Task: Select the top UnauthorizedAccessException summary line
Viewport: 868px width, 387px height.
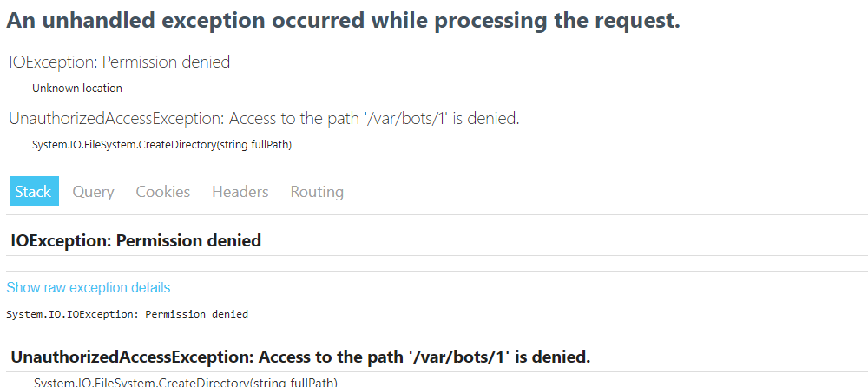Action: pos(264,119)
